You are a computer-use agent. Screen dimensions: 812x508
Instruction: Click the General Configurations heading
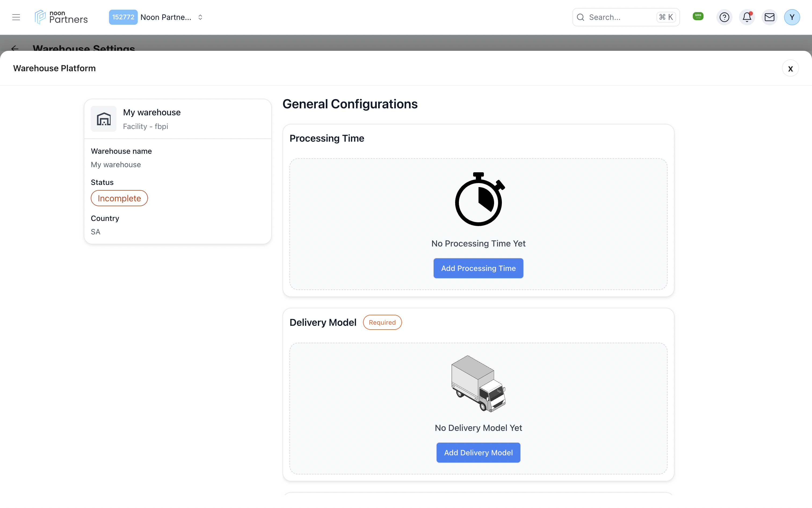(350, 104)
